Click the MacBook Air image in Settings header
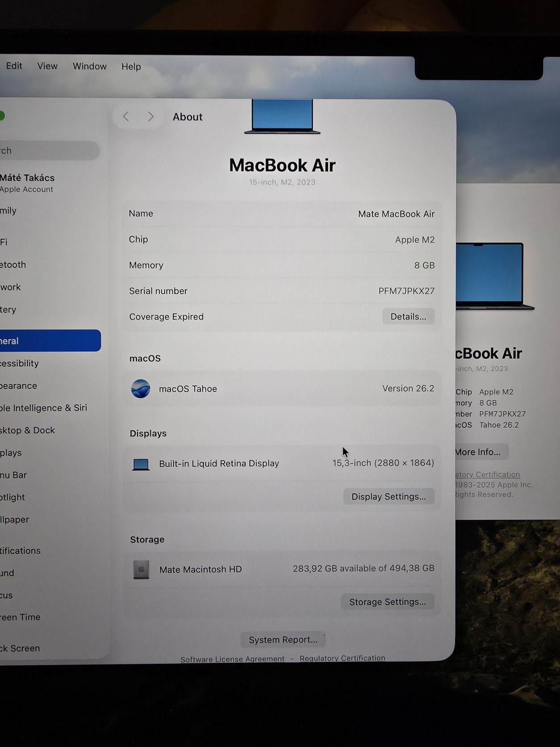 pyautogui.click(x=282, y=117)
